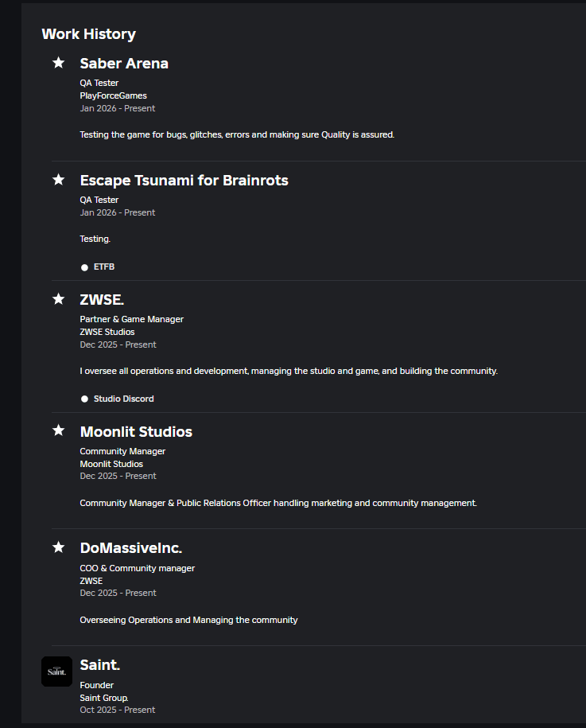The width and height of the screenshot is (586, 728).
Task: Click the Moonlit Studios heading
Action: tap(136, 431)
